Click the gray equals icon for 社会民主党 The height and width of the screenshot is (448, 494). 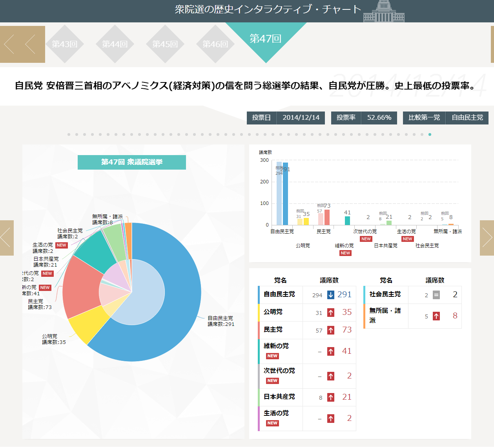pyautogui.click(x=436, y=295)
